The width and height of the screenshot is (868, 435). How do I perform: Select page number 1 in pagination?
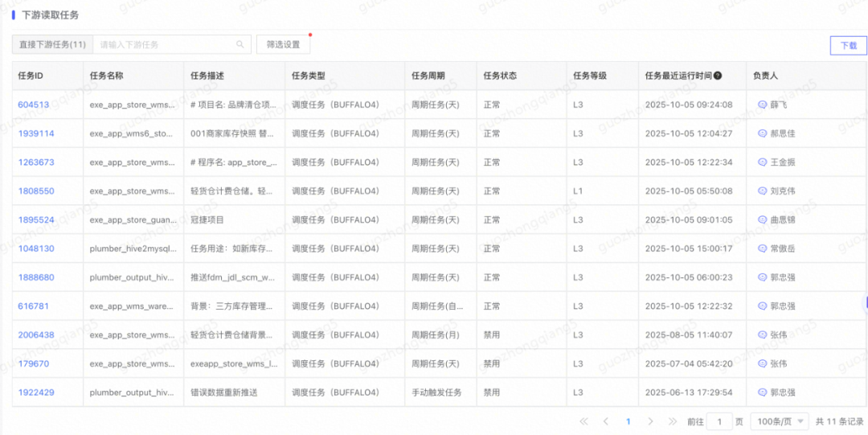628,421
